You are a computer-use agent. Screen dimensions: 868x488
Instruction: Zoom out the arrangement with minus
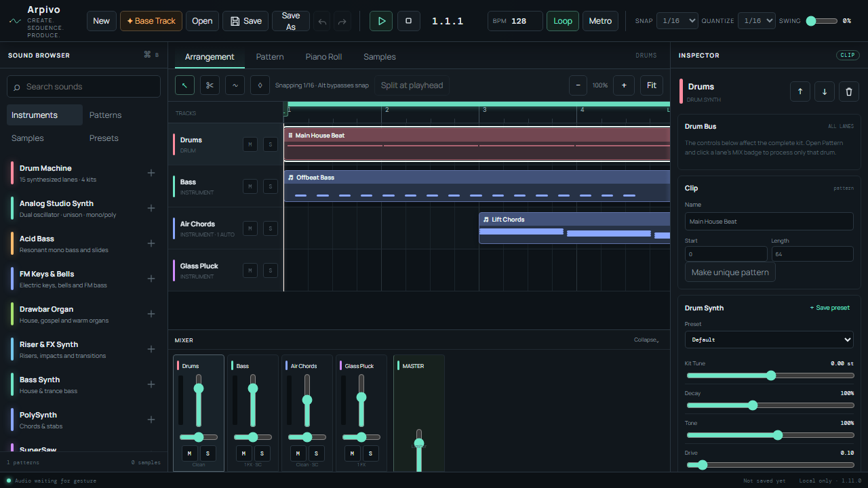[578, 85]
